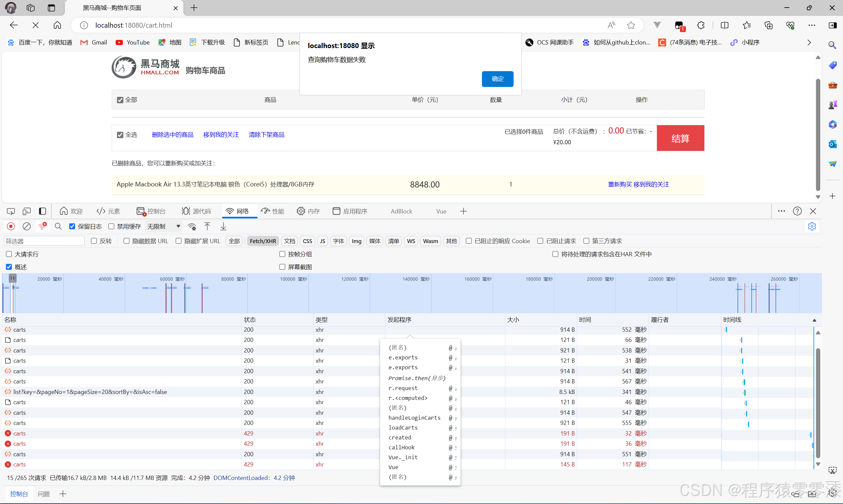843x504 pixels.
Task: Select Fetch/XHR filter type
Action: (x=263, y=241)
